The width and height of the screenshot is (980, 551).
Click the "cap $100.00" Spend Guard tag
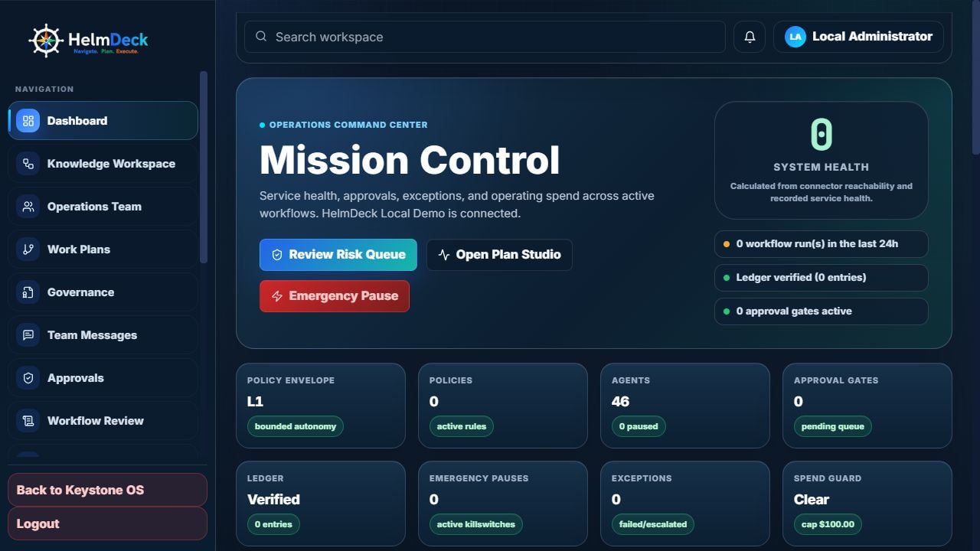click(x=828, y=524)
